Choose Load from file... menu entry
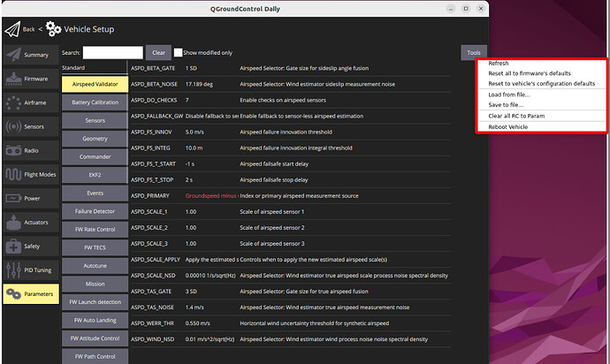 (509, 95)
